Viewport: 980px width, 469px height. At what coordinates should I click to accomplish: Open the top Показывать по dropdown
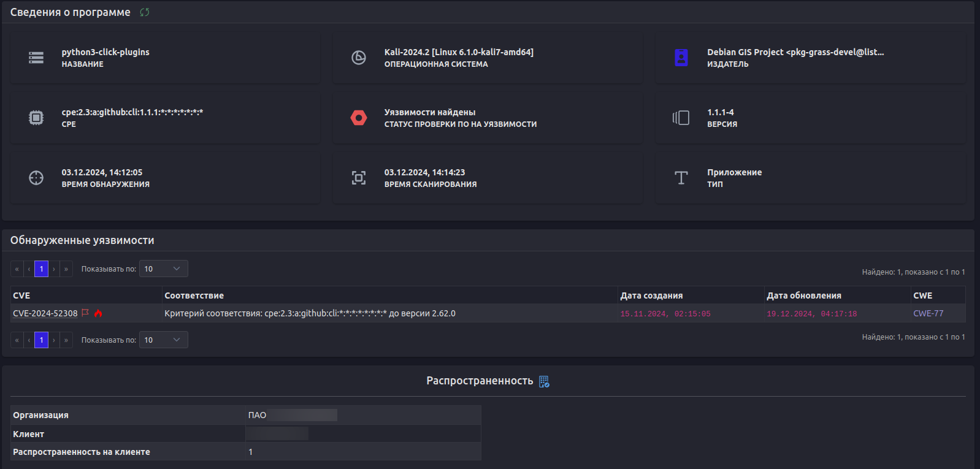163,269
